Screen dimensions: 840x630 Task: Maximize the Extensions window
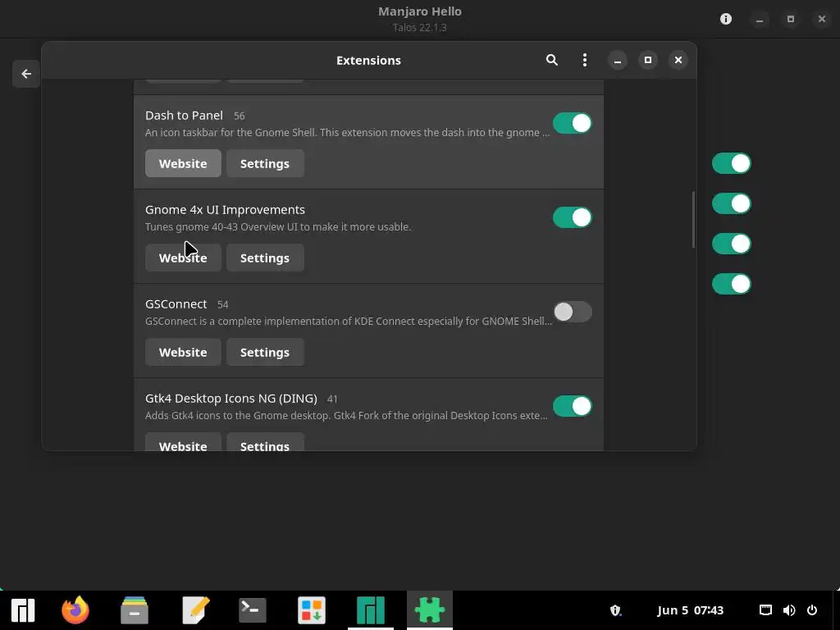click(648, 60)
